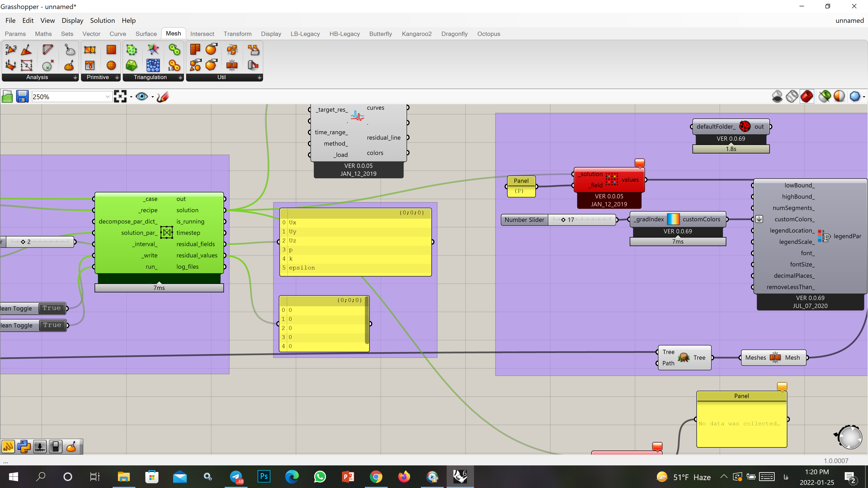Click the Sketch mode pen icon
This screenshot has height=488, width=868.
(x=163, y=97)
